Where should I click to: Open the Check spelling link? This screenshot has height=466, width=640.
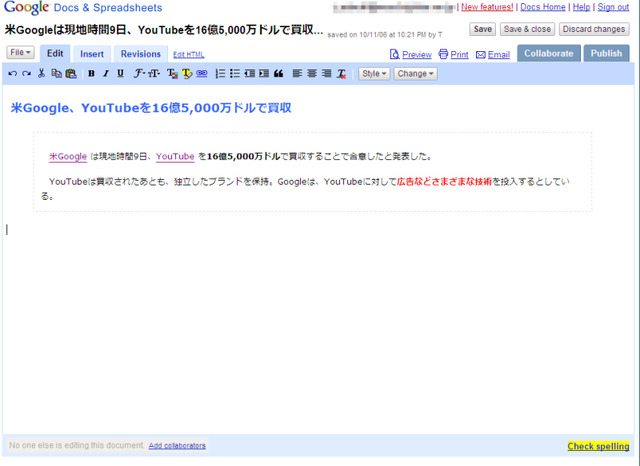click(x=598, y=446)
